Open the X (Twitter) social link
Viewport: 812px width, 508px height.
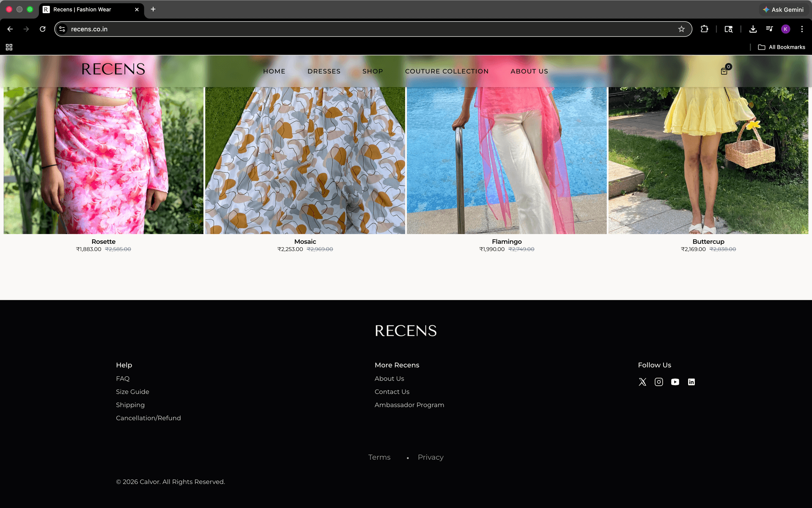tap(642, 382)
